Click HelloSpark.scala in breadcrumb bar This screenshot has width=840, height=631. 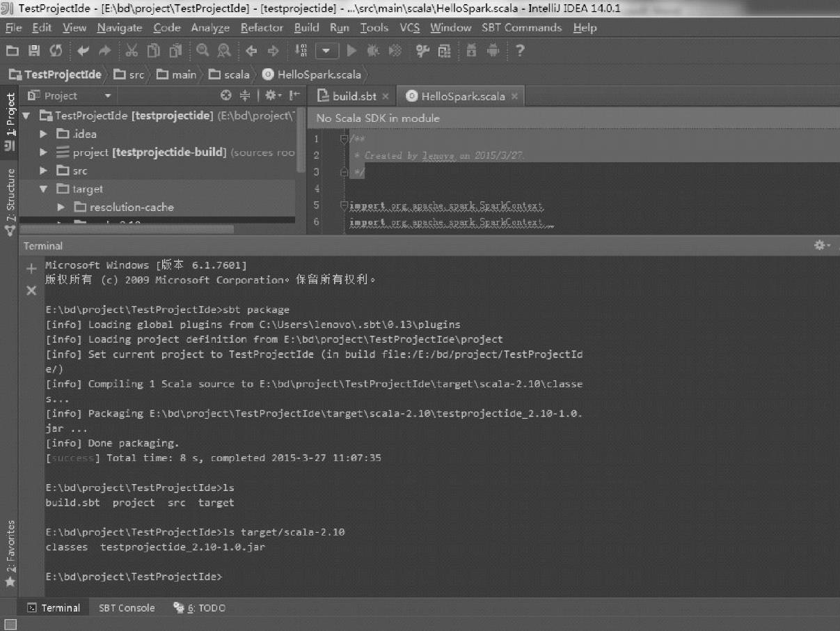(312, 74)
